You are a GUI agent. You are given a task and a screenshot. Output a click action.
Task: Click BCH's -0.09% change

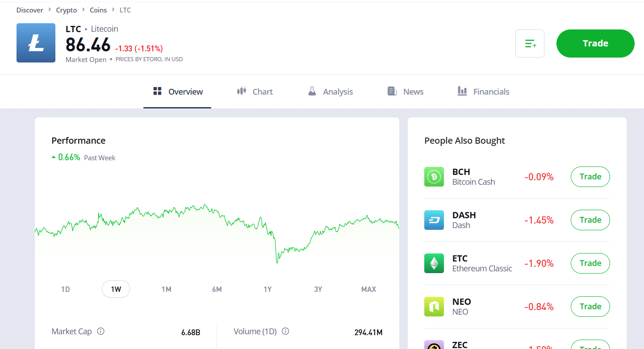[539, 177]
